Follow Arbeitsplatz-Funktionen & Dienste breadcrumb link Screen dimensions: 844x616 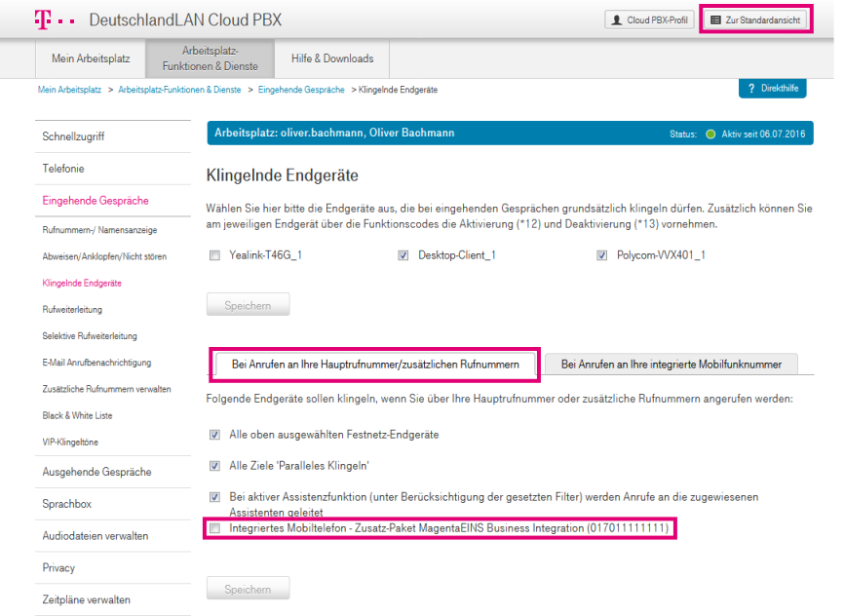pos(179,90)
